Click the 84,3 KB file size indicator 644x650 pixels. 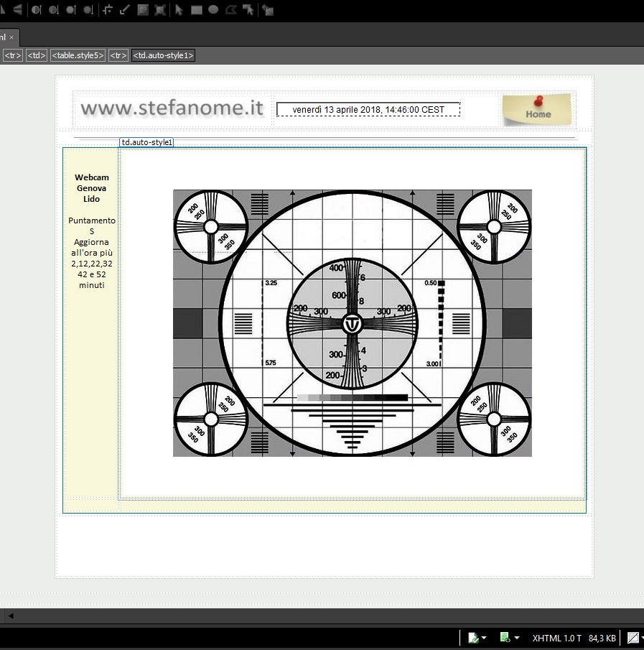click(x=602, y=638)
